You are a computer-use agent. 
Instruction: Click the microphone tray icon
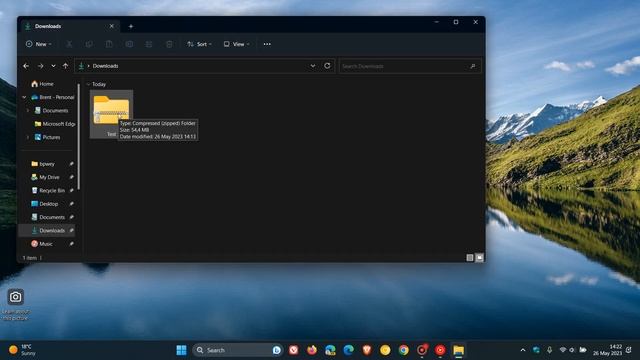tap(549, 350)
